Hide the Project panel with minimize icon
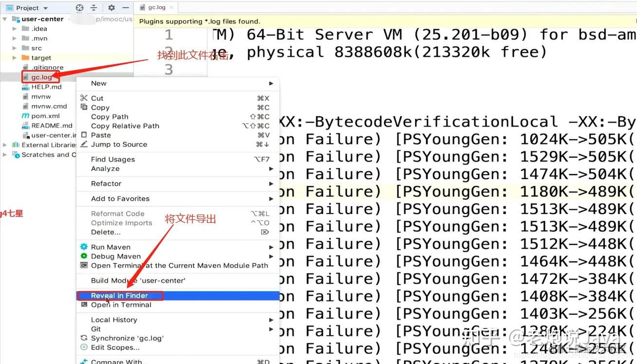Image resolution: width=637 pixels, height=364 pixels. [x=126, y=8]
